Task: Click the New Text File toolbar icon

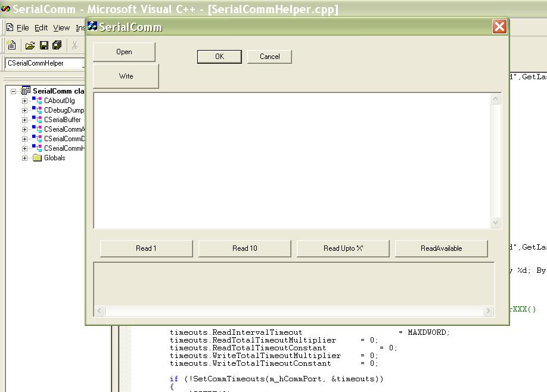Action: pyautogui.click(x=11, y=45)
